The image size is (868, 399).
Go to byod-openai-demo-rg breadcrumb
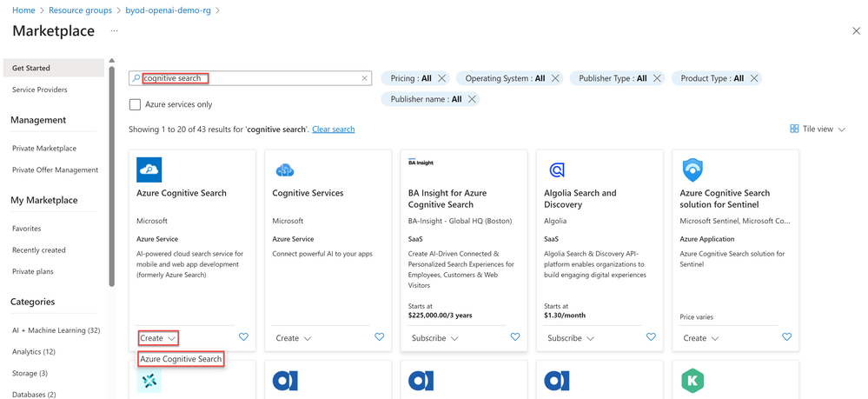(169, 10)
